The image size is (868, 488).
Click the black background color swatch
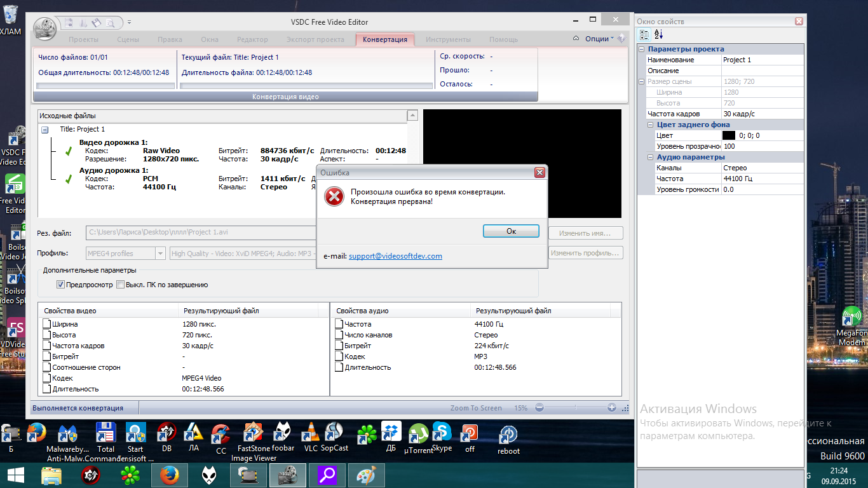[x=729, y=135]
